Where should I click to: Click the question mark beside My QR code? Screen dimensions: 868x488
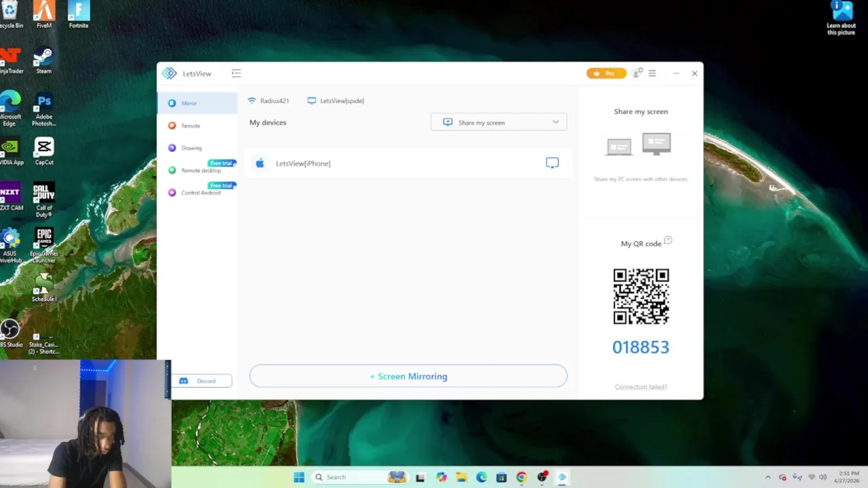click(668, 240)
